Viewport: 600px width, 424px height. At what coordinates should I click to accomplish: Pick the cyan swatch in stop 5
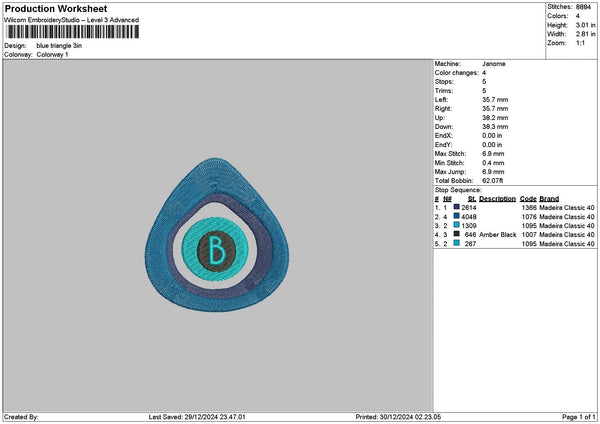point(457,243)
